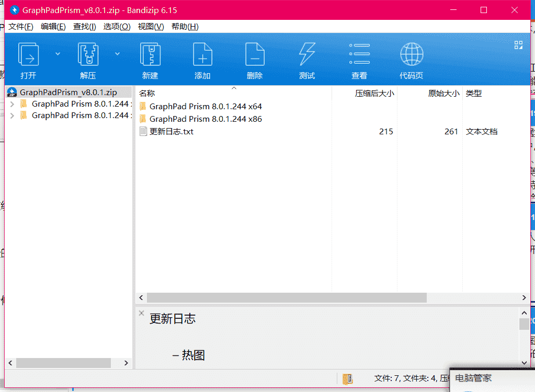Sort by 压缩后大小 column header
The width and height of the screenshot is (535, 392).
click(374, 93)
